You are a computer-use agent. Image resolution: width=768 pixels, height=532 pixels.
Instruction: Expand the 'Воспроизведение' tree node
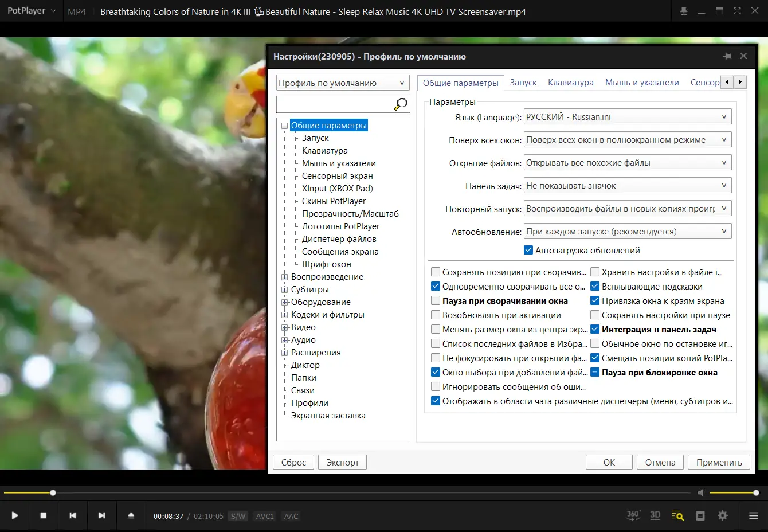tap(285, 277)
